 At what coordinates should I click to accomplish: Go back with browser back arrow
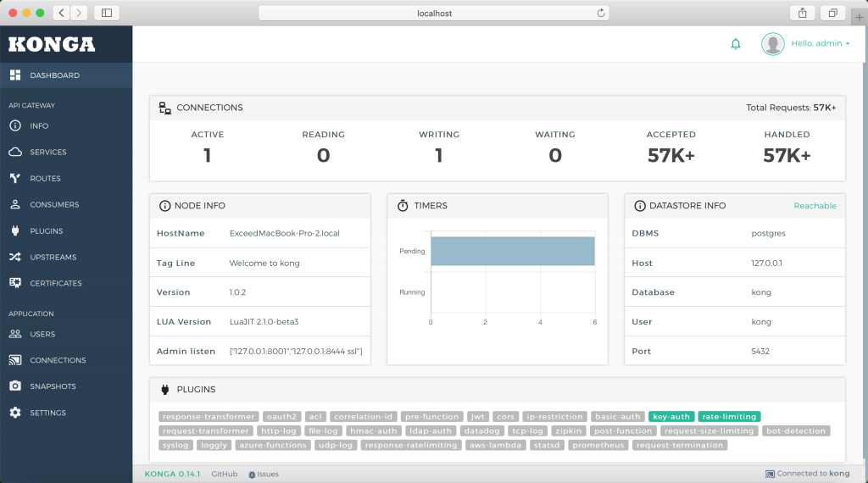click(x=61, y=13)
